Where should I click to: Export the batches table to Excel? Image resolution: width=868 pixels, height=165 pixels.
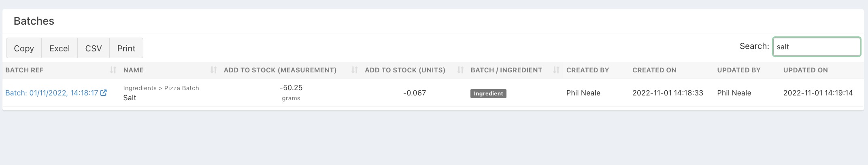pyautogui.click(x=60, y=49)
